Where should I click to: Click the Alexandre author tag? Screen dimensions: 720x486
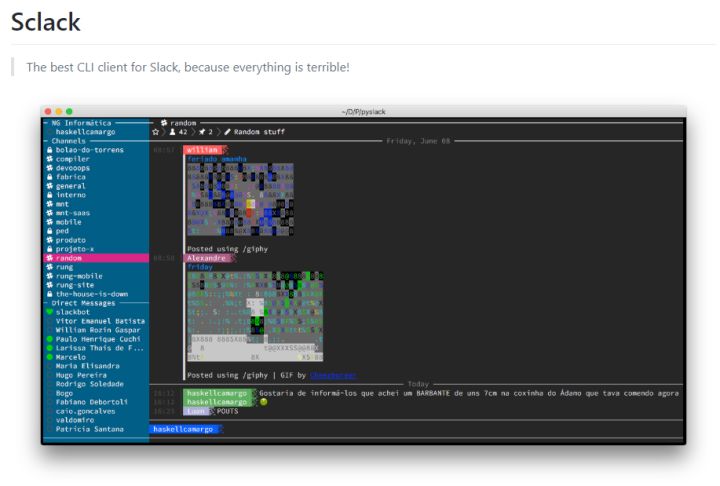coord(208,258)
